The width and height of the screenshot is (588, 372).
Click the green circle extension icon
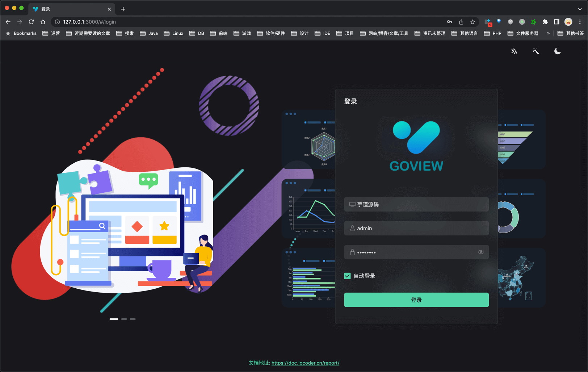pyautogui.click(x=522, y=22)
